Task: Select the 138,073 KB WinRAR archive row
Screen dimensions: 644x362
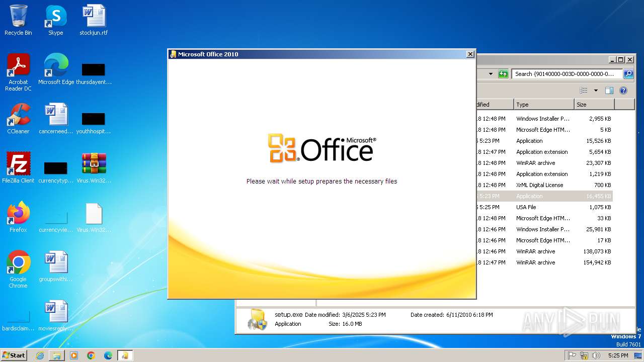Action: [544, 251]
